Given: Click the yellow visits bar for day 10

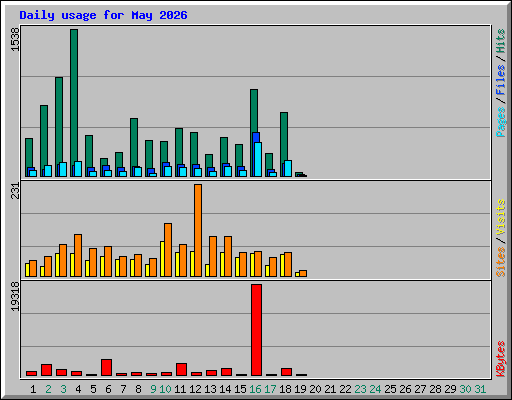Looking at the screenshot, I should (x=162, y=259).
